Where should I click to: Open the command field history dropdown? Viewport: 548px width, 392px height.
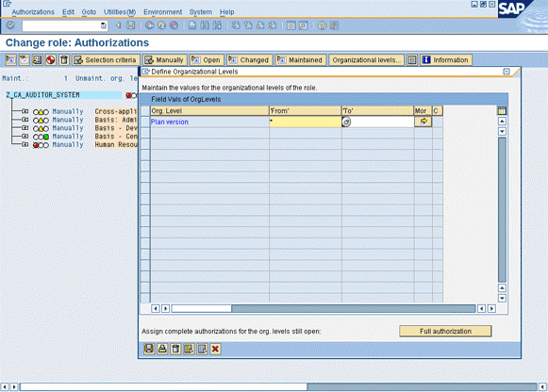click(104, 25)
